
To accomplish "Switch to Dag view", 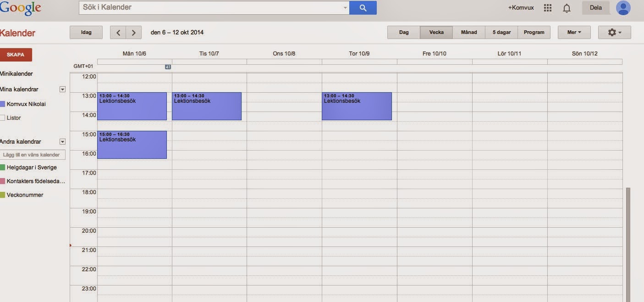I will point(404,33).
